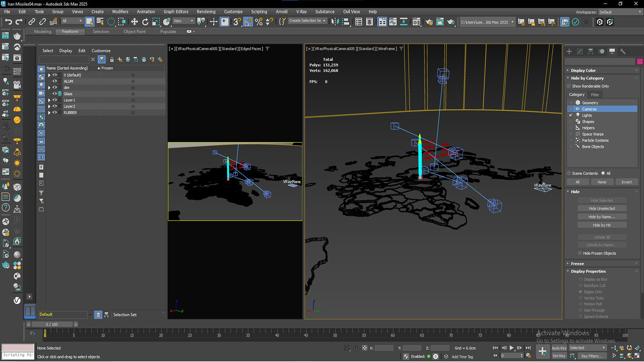Select the Rotate tool
Image resolution: width=644 pixels, height=362 pixels.
click(145, 21)
